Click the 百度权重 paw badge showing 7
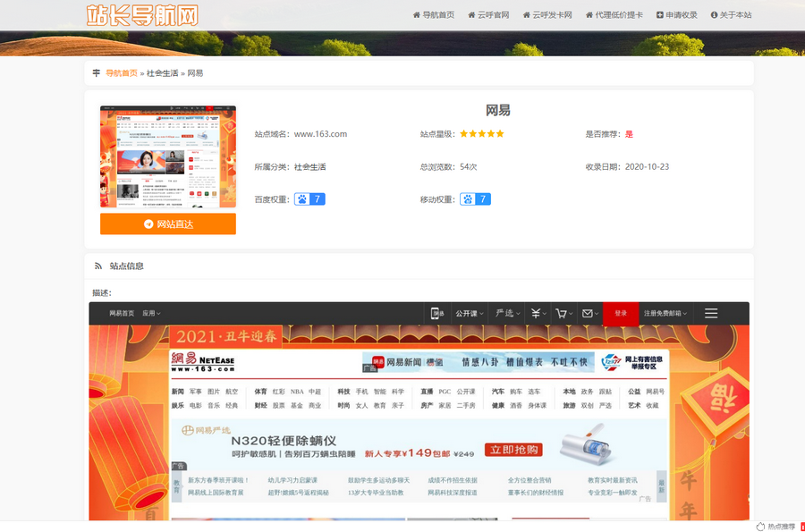Screen dimensions: 805x532 (x=309, y=199)
